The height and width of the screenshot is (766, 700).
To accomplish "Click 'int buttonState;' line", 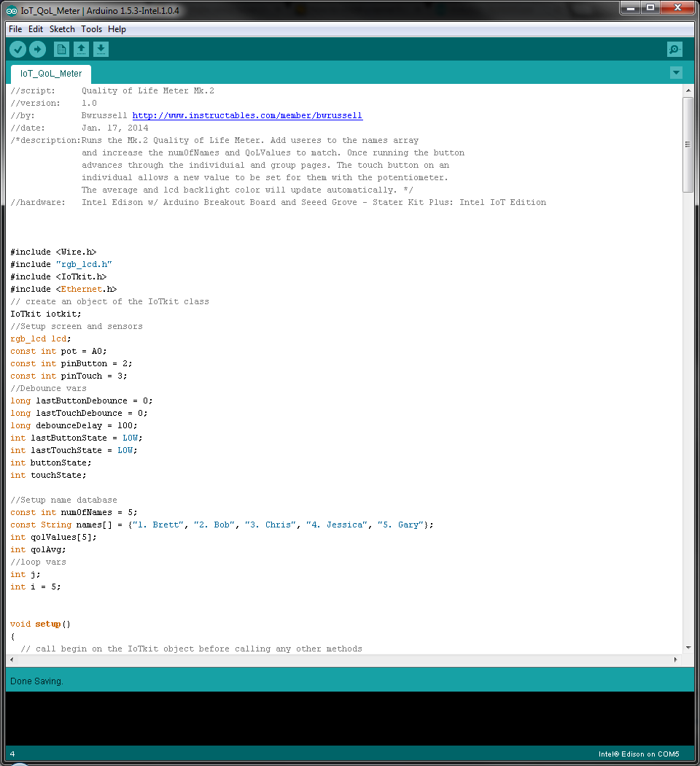I will tap(51, 463).
